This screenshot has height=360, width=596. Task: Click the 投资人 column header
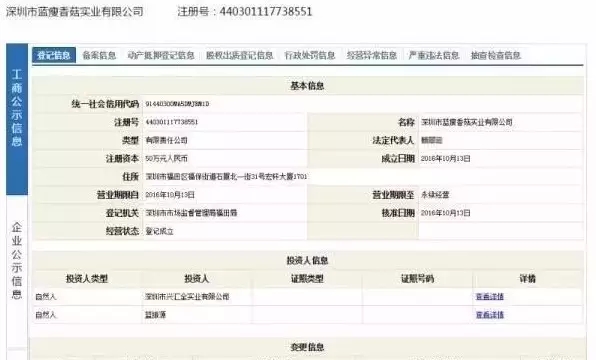197,279
